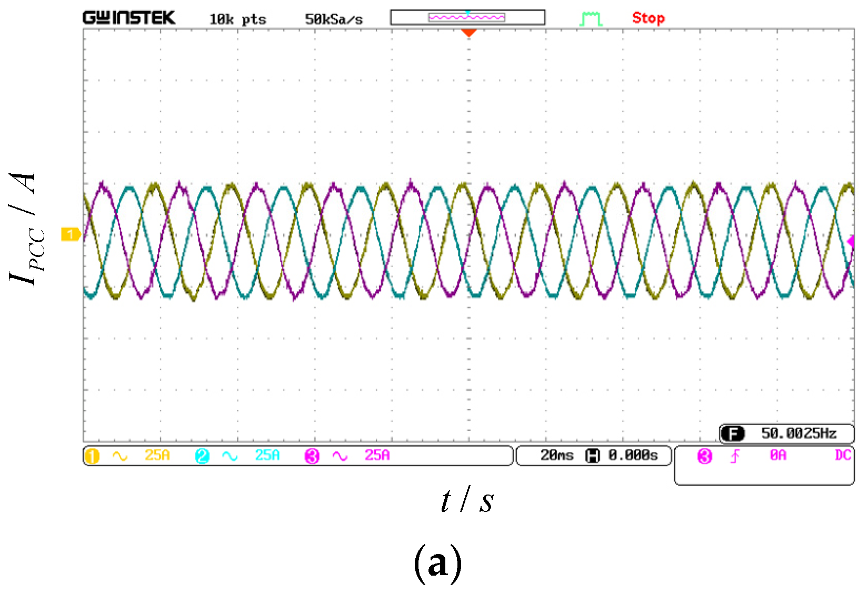Click the red Stop status
868x593 pixels.
[648, 18]
